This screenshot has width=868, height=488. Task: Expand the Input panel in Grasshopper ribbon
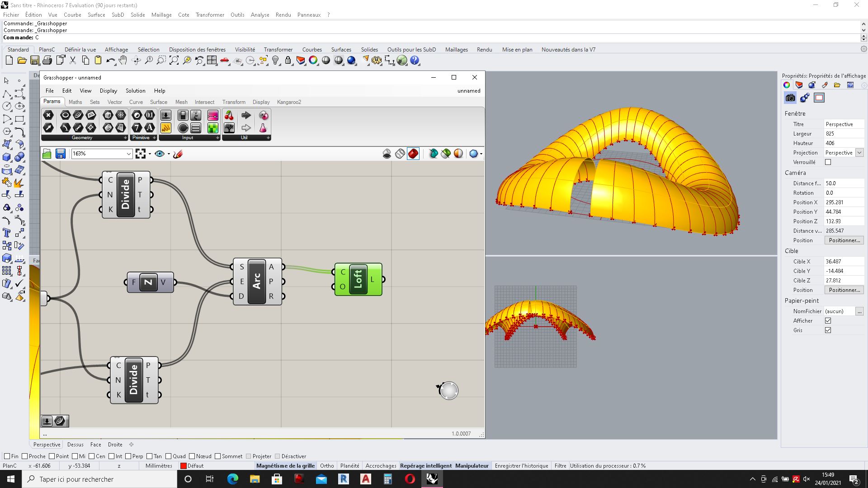tap(189, 138)
